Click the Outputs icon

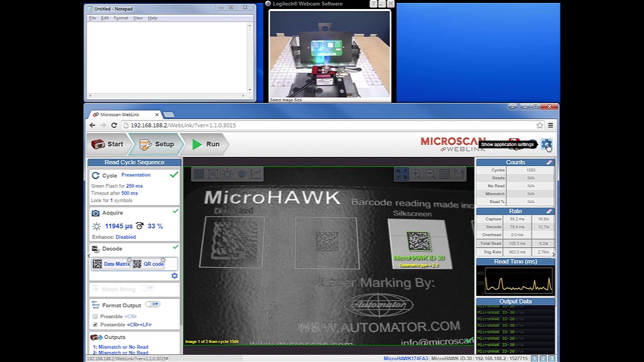click(x=96, y=337)
